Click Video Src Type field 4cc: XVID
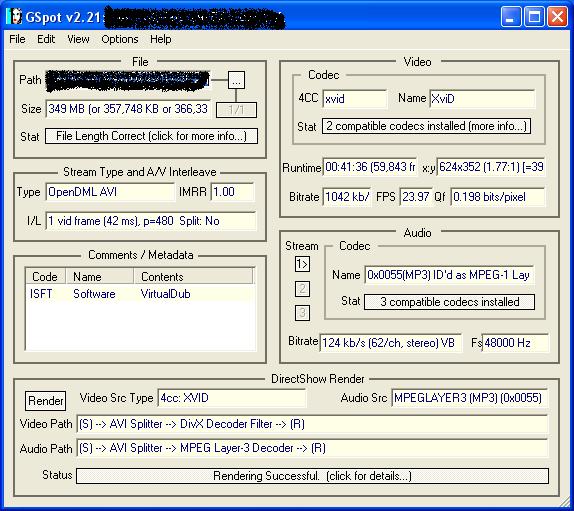Image resolution: width=574 pixels, height=511 pixels. 231,398
